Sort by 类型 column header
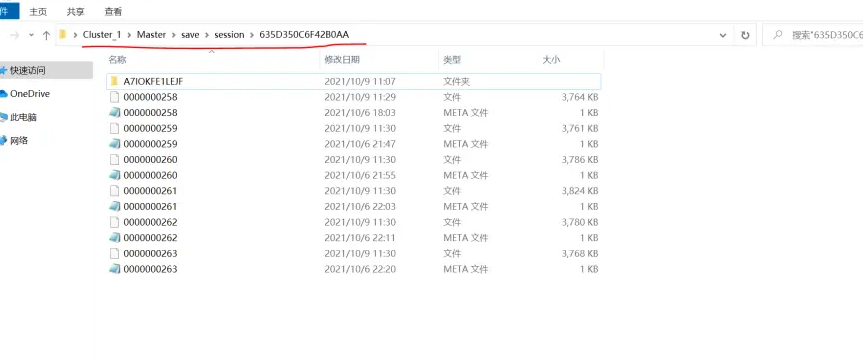 point(452,59)
